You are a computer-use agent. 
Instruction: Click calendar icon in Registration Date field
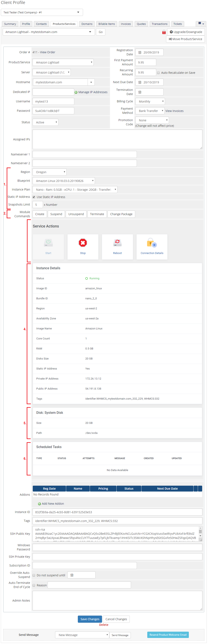(140, 52)
